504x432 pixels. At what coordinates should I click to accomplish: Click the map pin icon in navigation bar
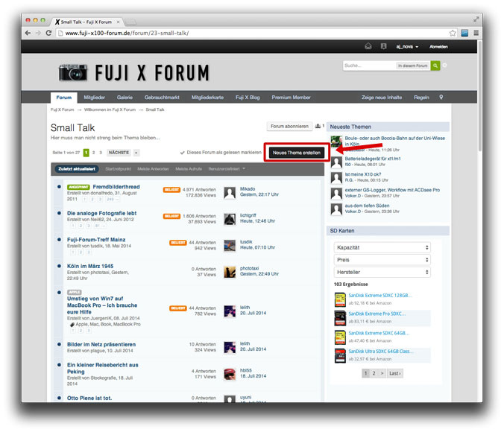tap(441, 97)
